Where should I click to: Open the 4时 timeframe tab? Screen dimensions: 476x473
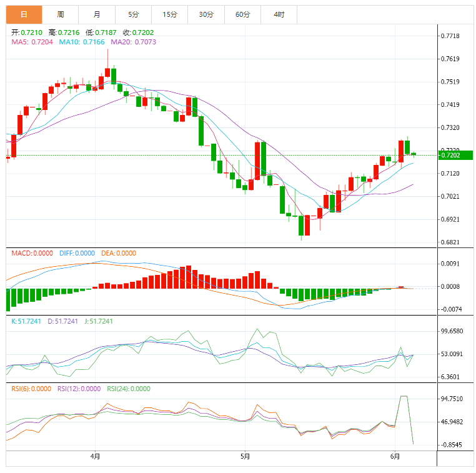[279, 14]
